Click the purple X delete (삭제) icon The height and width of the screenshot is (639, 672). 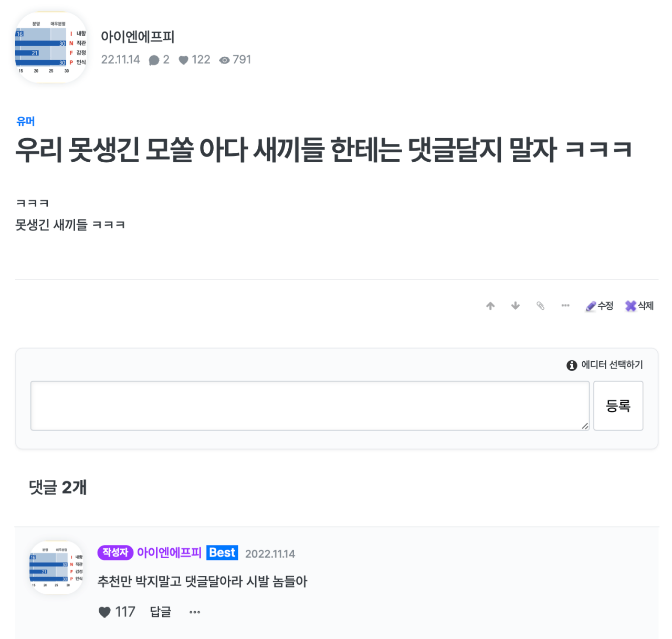[x=631, y=306]
